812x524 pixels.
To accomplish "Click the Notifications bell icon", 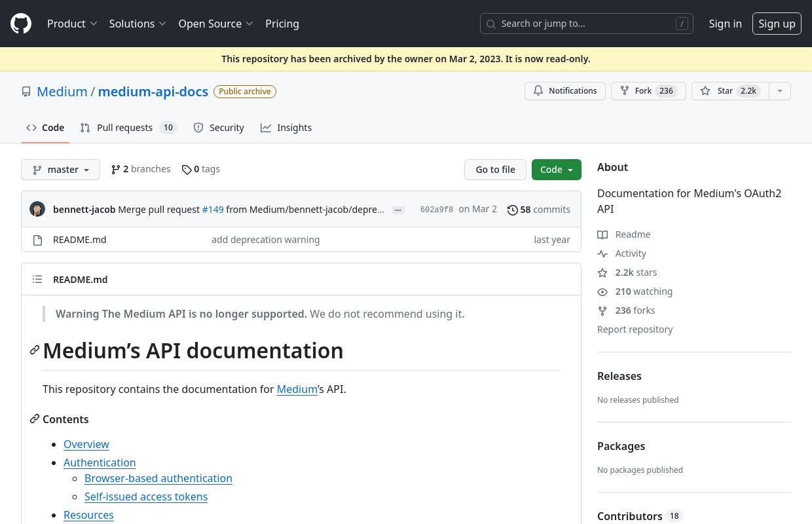I will pyautogui.click(x=538, y=91).
